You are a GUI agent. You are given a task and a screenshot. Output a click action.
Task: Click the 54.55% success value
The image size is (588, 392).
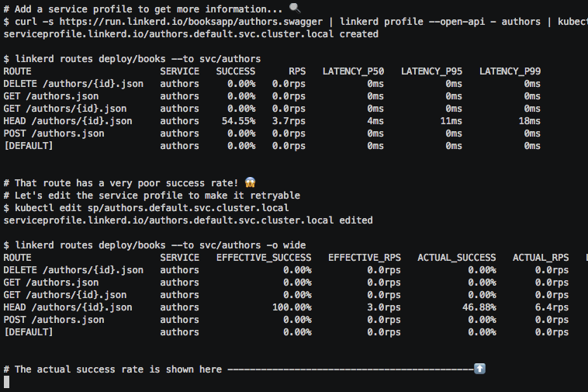coord(238,121)
